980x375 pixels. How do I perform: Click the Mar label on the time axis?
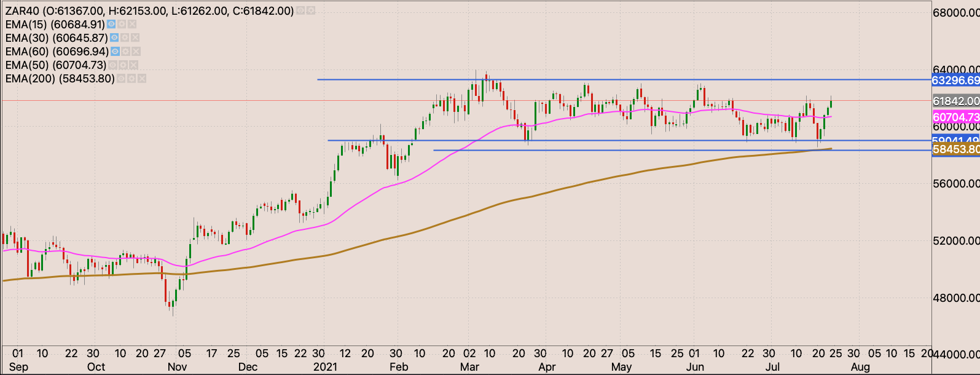click(469, 367)
